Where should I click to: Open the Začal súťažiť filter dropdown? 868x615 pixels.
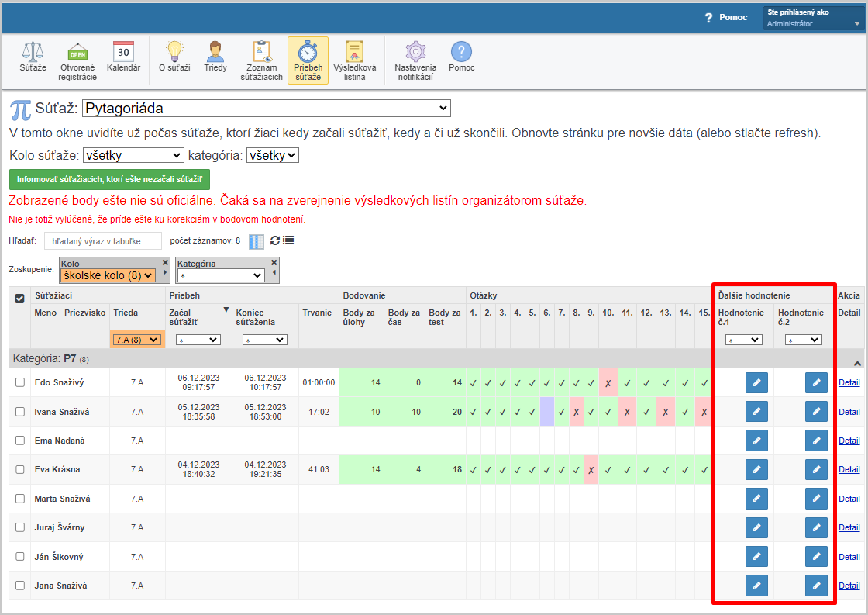tap(198, 340)
